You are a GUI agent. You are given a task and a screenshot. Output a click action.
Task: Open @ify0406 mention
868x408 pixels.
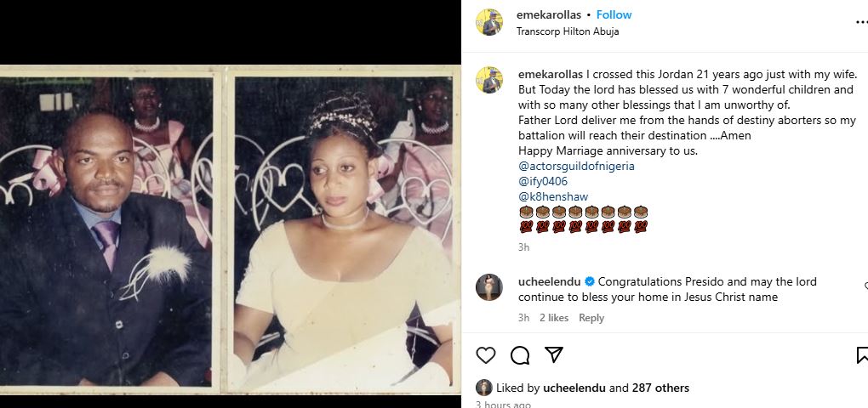[542, 181]
